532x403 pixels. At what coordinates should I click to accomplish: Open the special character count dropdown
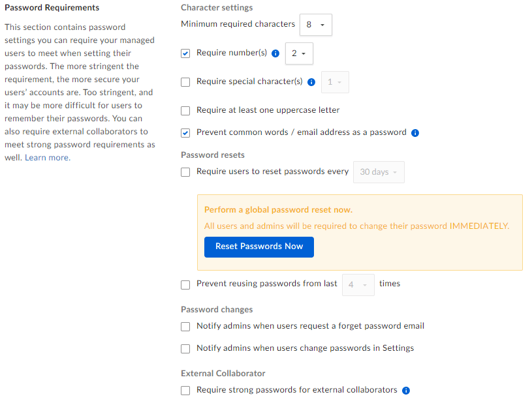[335, 82]
